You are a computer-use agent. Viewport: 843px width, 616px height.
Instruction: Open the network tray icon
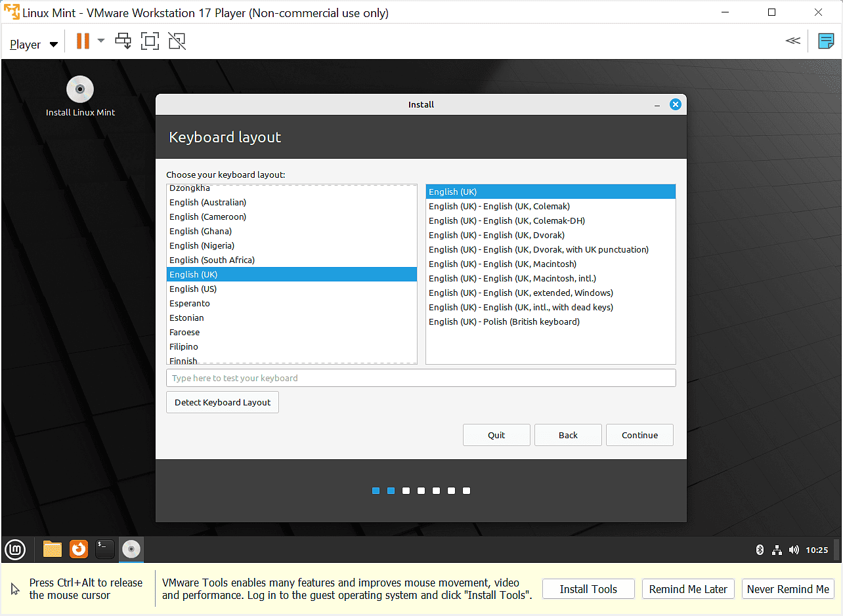click(x=777, y=550)
